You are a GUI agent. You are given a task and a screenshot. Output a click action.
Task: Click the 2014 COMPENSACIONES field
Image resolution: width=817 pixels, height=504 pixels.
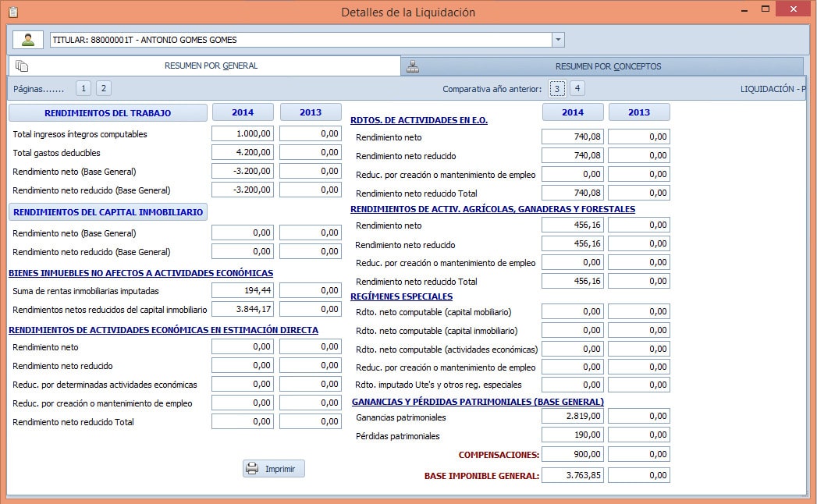click(573, 455)
